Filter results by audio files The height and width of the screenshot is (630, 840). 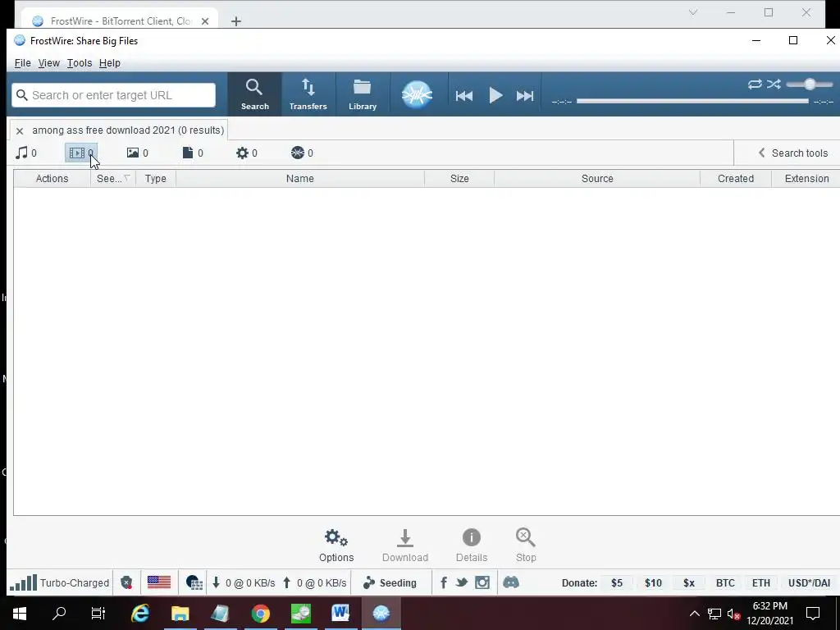(x=26, y=153)
